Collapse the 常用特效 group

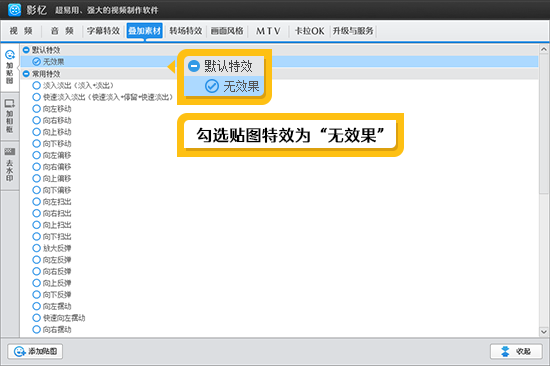point(26,74)
